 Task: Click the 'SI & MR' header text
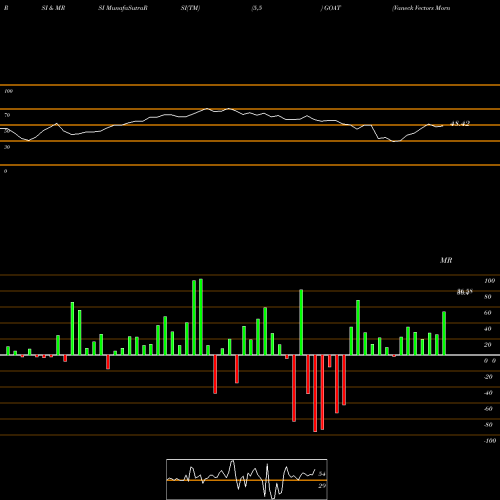[53, 8]
